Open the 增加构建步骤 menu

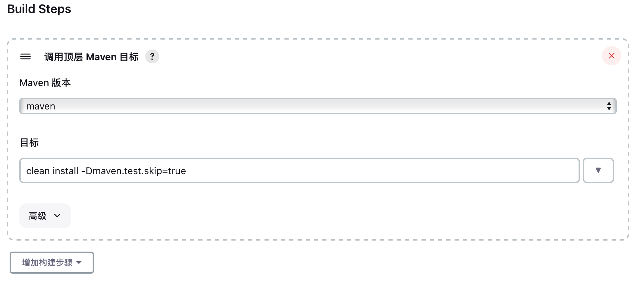pyautogui.click(x=52, y=263)
